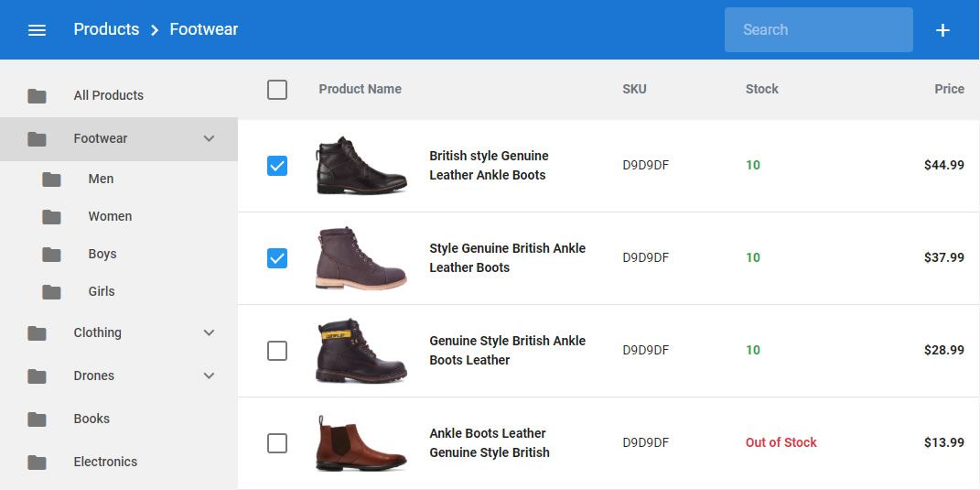The width and height of the screenshot is (980, 490).
Task: Click the Books folder icon
Action: tap(37, 419)
